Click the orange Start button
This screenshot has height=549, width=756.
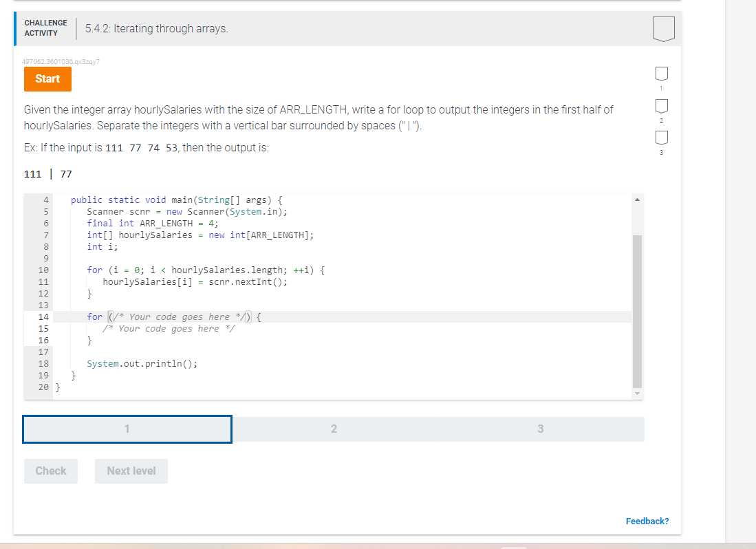tap(47, 79)
